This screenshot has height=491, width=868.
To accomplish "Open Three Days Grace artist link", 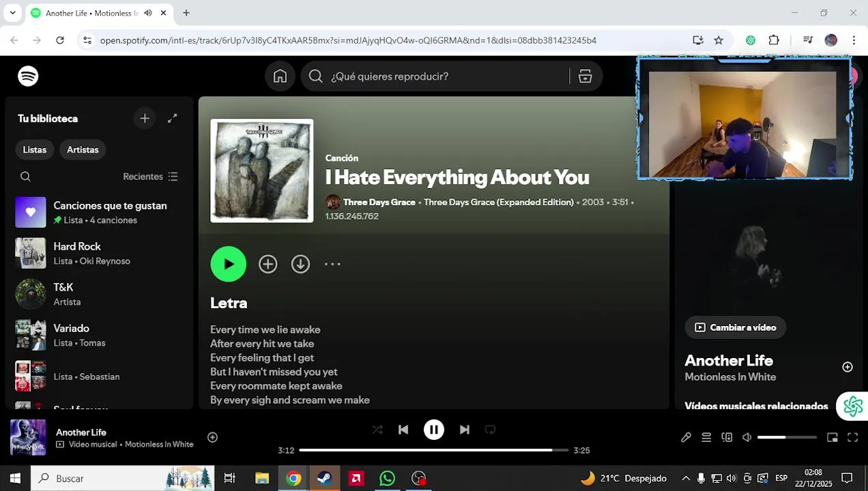I will (x=379, y=202).
